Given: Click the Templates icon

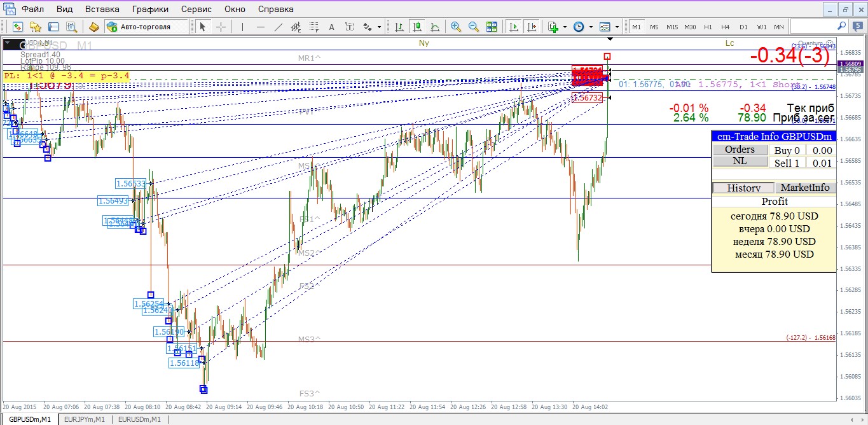Looking at the screenshot, I should (605, 27).
